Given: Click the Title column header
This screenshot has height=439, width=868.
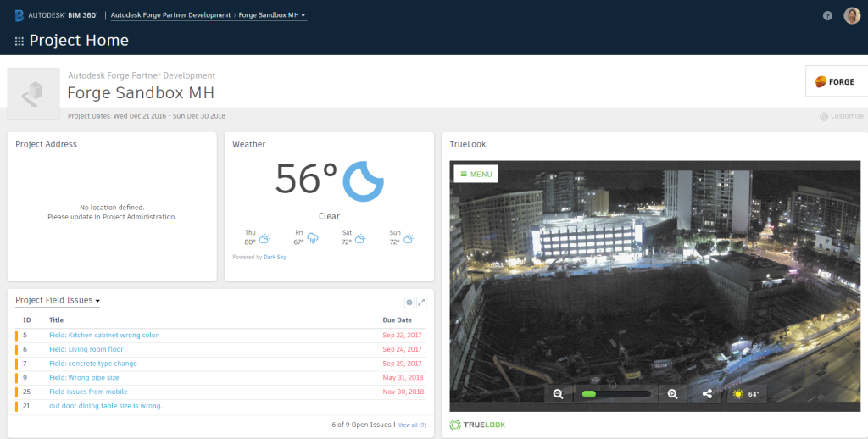Looking at the screenshot, I should [57, 320].
